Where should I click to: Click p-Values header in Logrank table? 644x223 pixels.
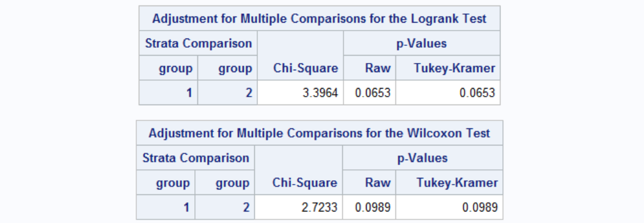pos(422,43)
